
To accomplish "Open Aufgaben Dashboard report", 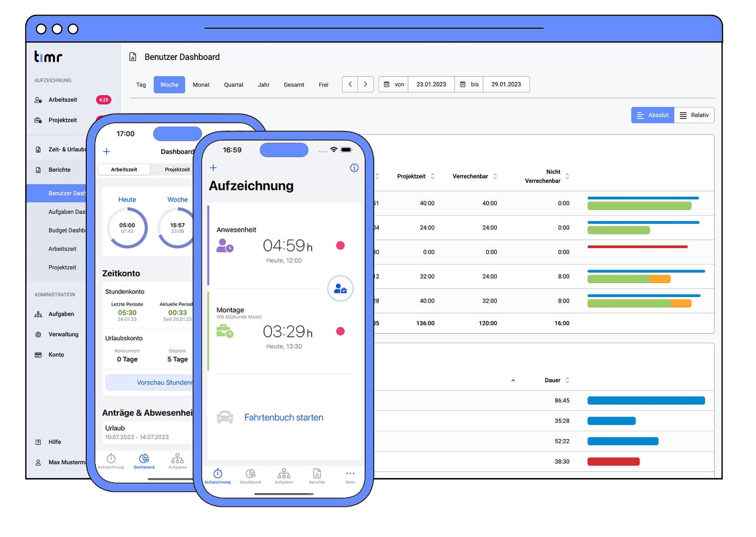I will point(67,212).
